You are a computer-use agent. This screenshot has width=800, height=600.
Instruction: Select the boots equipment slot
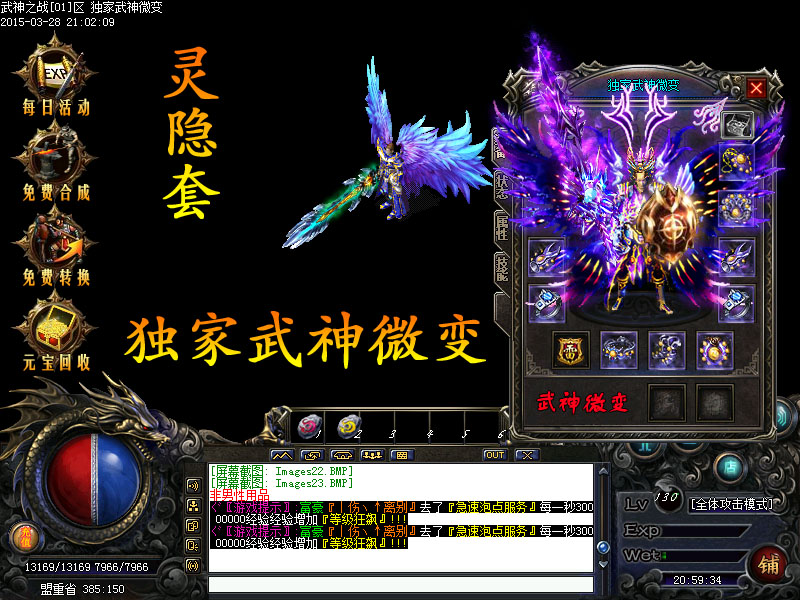point(666,351)
